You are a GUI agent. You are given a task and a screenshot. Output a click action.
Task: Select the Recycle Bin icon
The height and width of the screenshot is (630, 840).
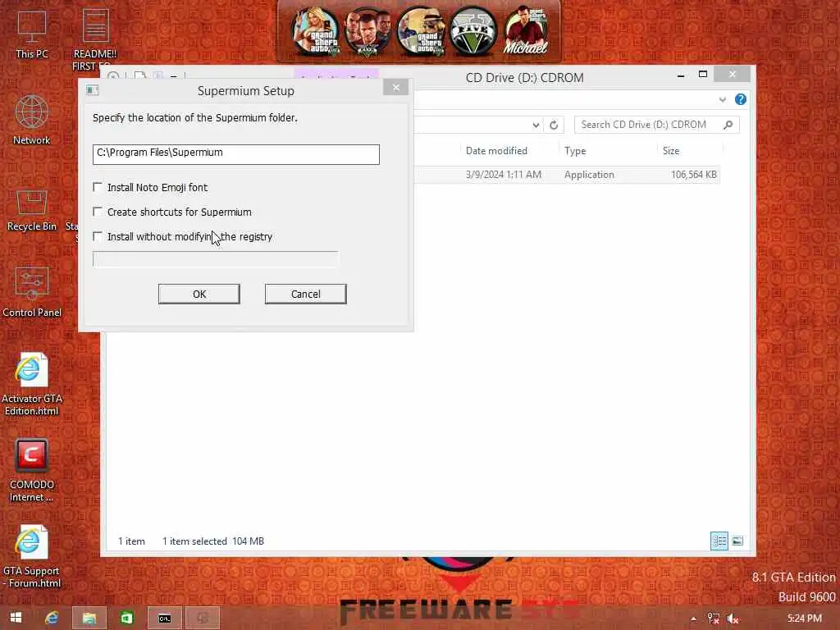(x=32, y=210)
